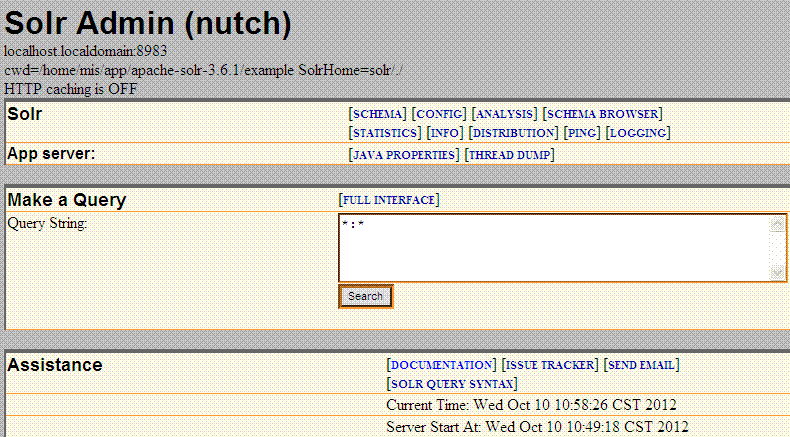This screenshot has width=790, height=437.
Task: Open the FULL INTERFACE query form
Action: [389, 200]
